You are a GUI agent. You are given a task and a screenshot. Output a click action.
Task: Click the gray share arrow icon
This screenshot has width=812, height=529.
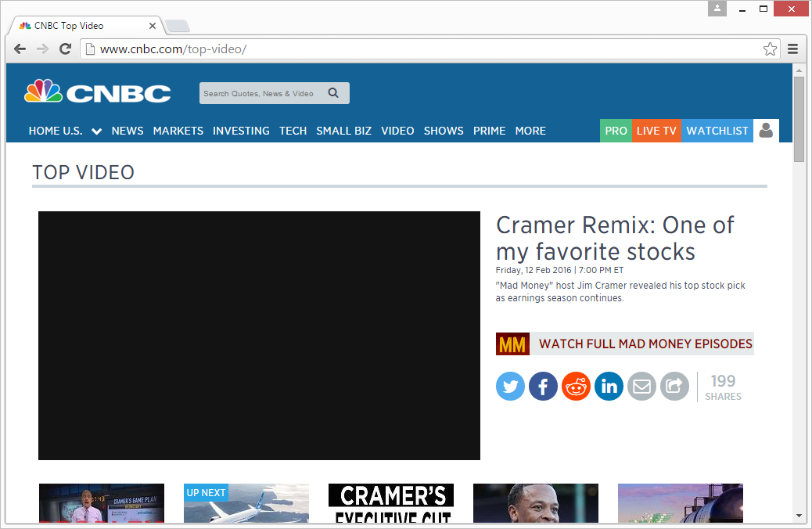coord(675,386)
